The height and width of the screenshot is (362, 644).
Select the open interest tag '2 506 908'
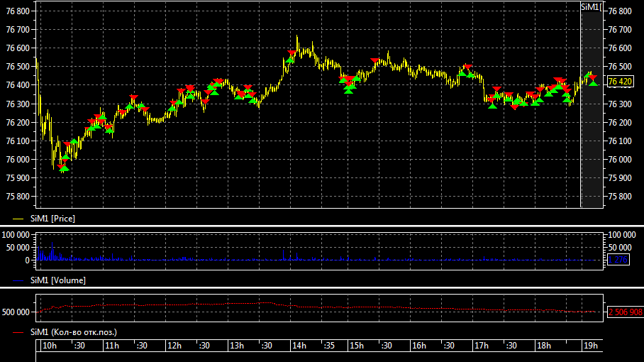625,312
